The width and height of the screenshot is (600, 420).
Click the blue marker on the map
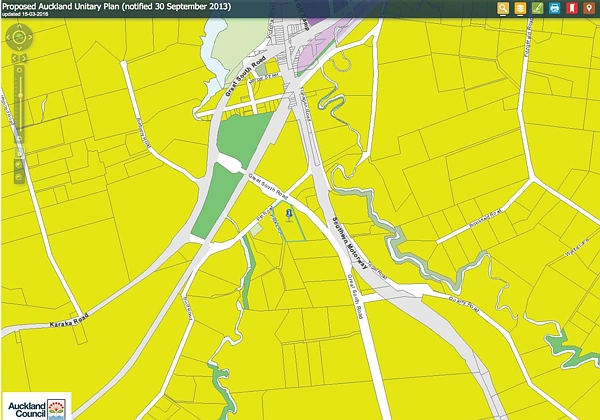(x=289, y=213)
